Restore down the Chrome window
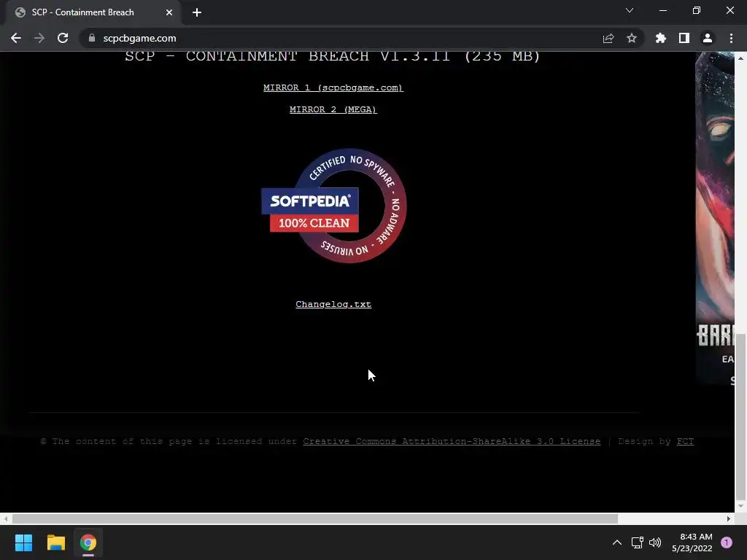The height and width of the screenshot is (560, 747). point(697,10)
